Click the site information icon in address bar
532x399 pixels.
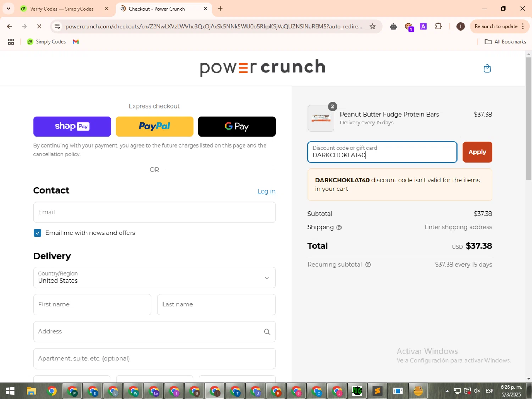57,27
